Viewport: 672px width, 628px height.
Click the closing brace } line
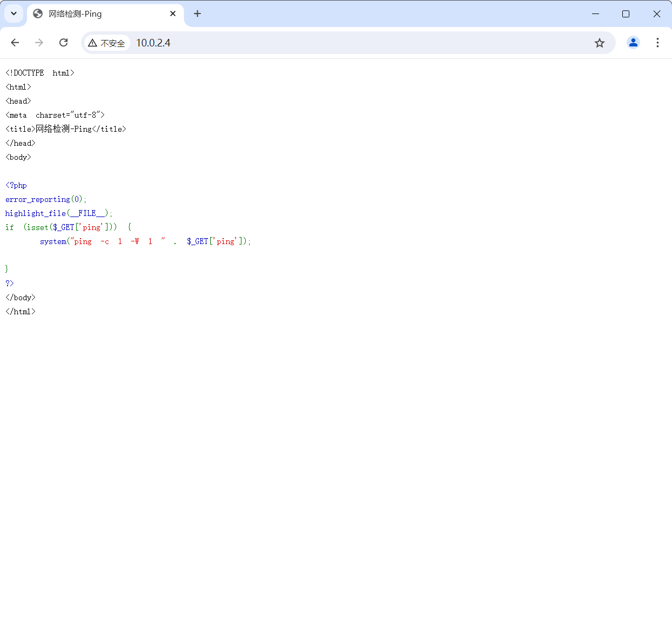click(7, 268)
